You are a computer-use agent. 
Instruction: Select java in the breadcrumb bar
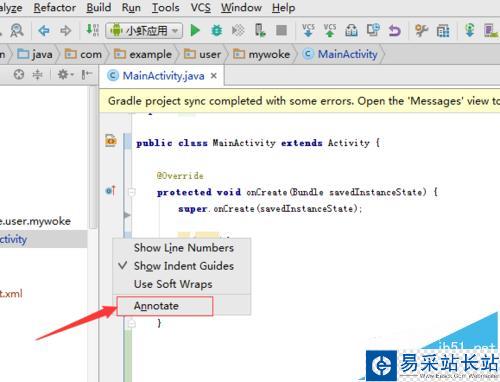click(x=35, y=54)
